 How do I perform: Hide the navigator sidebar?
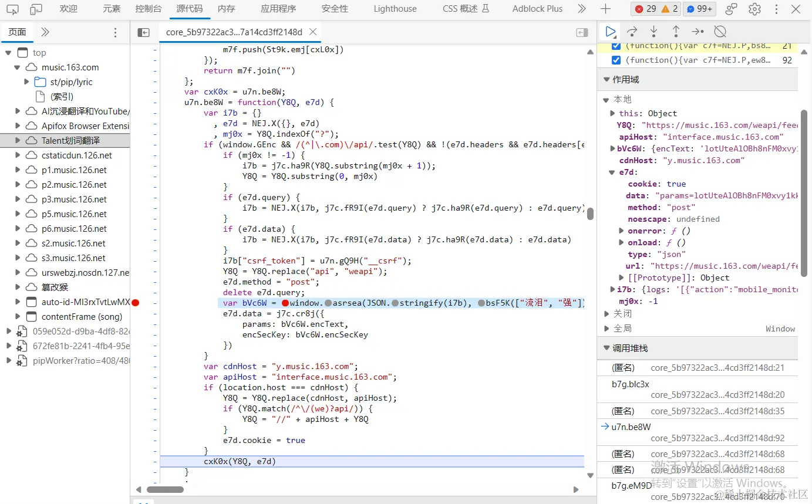(x=143, y=32)
